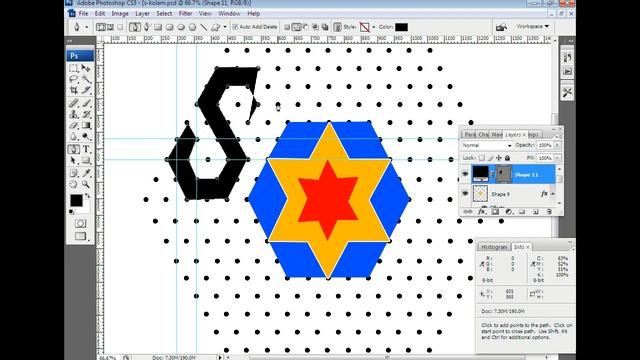
Task: Open the Fill slider arrow
Action: click(557, 158)
